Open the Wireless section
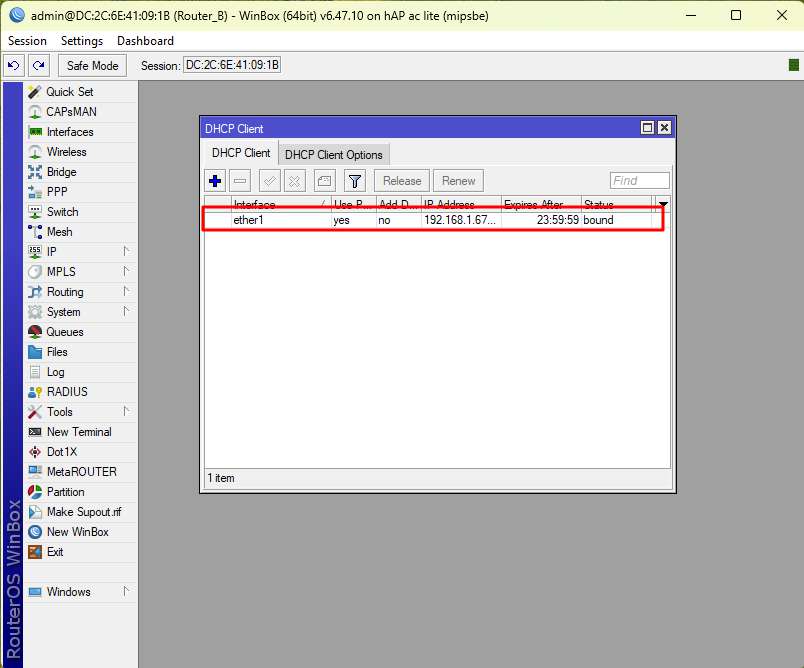 tap(66, 152)
